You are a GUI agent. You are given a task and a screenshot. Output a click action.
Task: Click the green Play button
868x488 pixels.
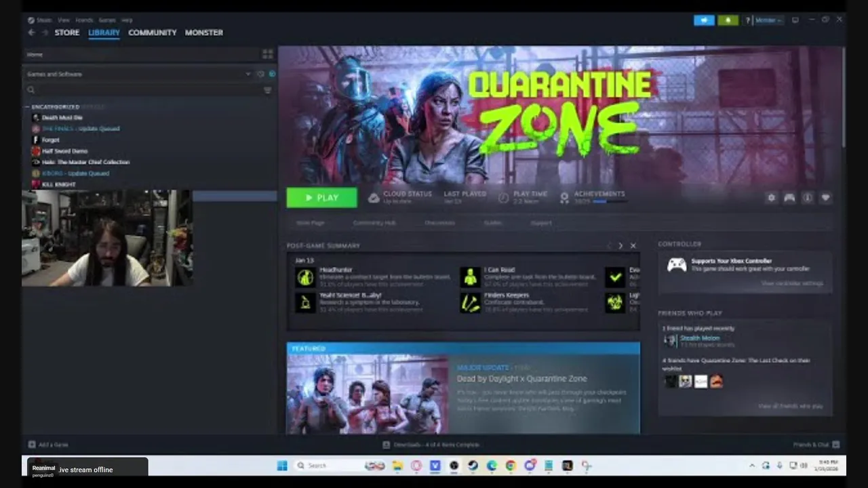(322, 198)
